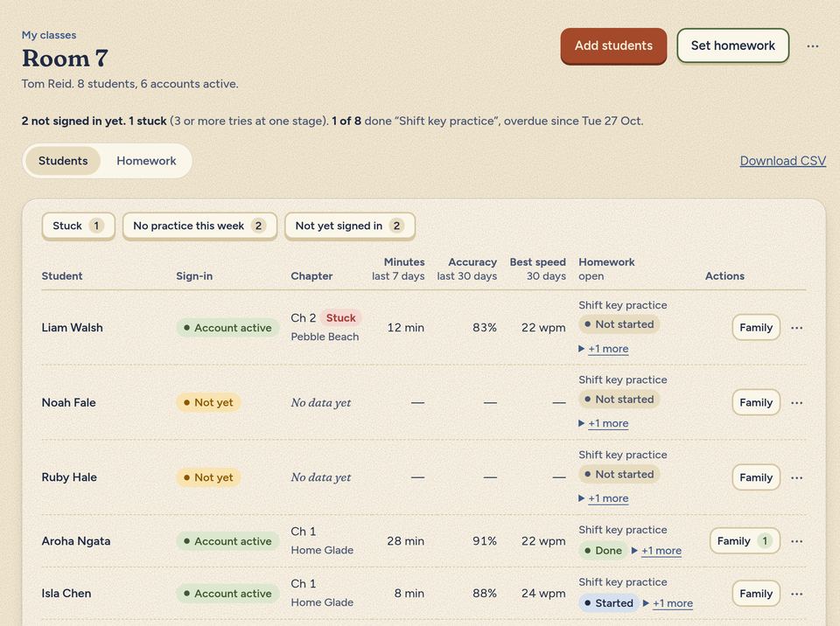Switch to the Students tab
This screenshot has height=626, width=840.
pos(63,161)
